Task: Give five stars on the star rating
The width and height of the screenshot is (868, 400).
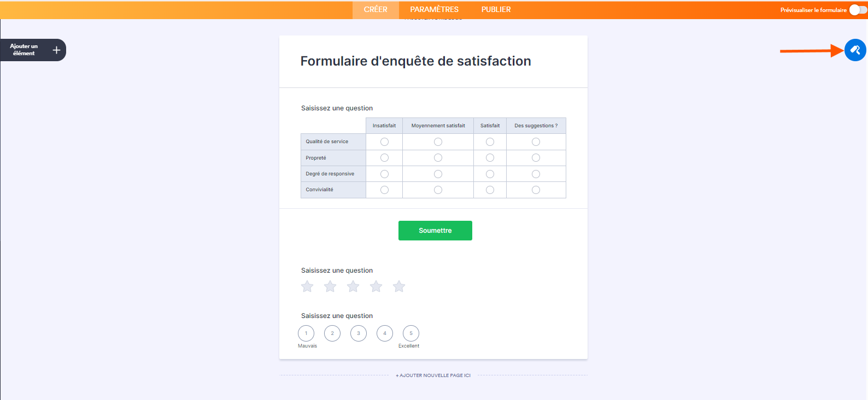Action: pyautogui.click(x=398, y=286)
